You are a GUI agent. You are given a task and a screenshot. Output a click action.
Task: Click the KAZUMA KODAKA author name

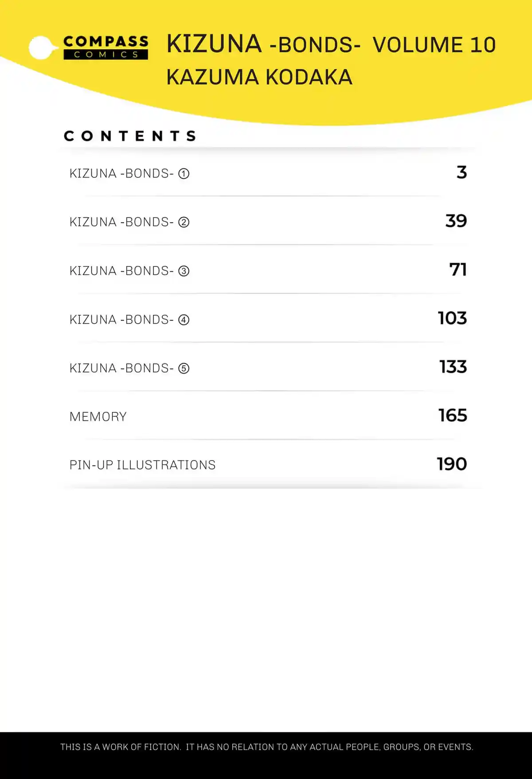[x=259, y=77]
